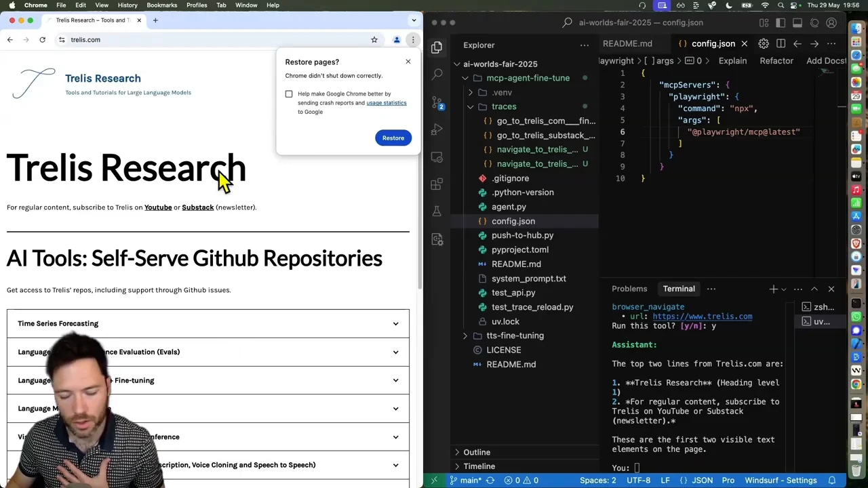The width and height of the screenshot is (868, 488).
Task: Open the Explorer view in the activity bar
Action: tap(437, 46)
